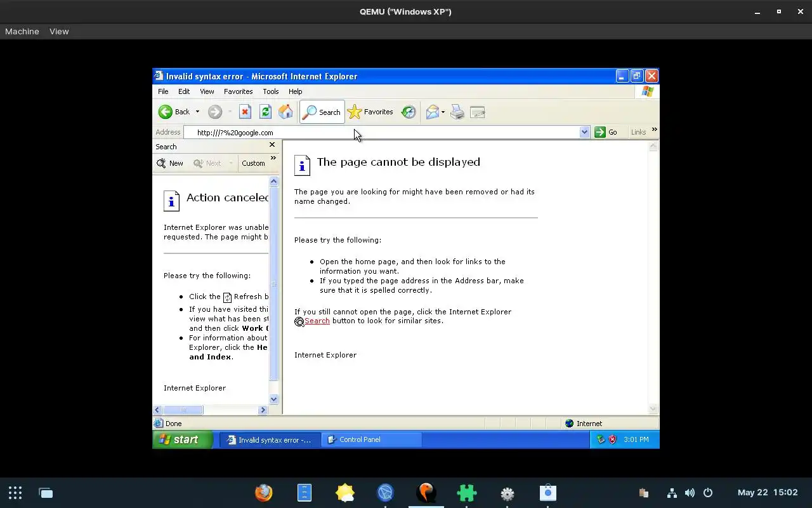Viewport: 812px width, 508px height.
Task: Open the Edit menu
Action: pos(184,91)
